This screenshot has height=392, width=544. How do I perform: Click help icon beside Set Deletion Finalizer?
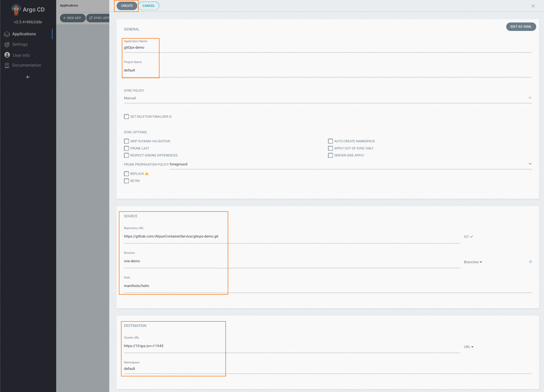[x=170, y=117]
